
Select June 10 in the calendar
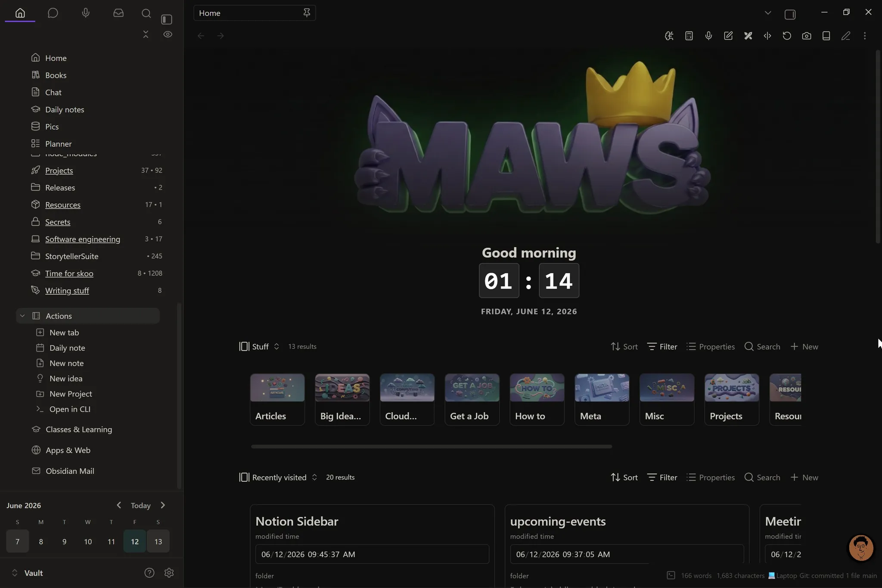88,541
